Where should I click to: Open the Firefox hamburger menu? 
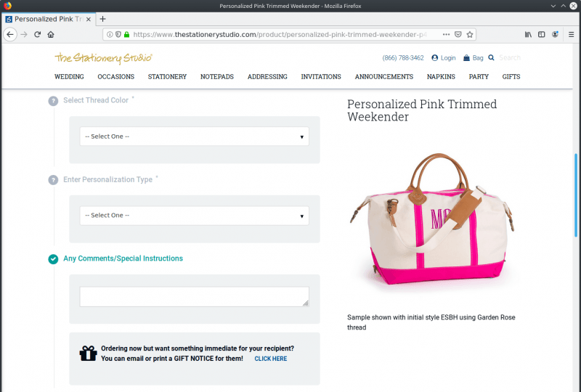(571, 34)
